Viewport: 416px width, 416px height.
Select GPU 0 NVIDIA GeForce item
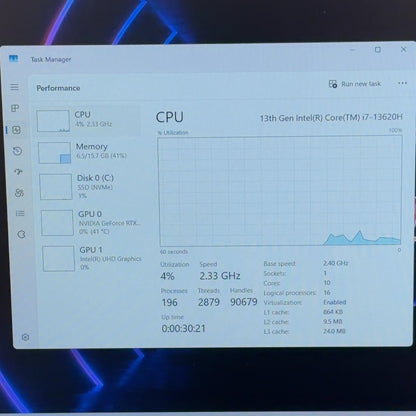click(91, 222)
